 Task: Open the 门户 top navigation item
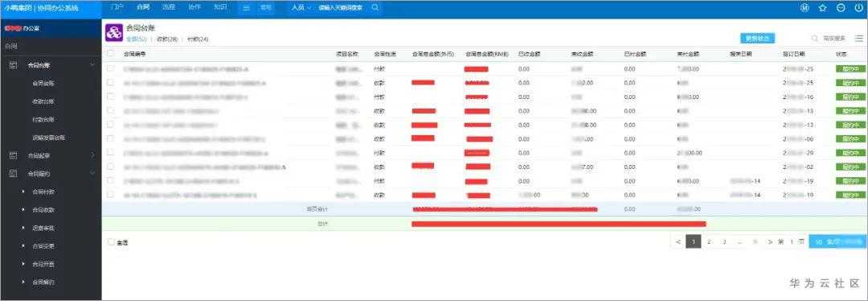pos(117,7)
